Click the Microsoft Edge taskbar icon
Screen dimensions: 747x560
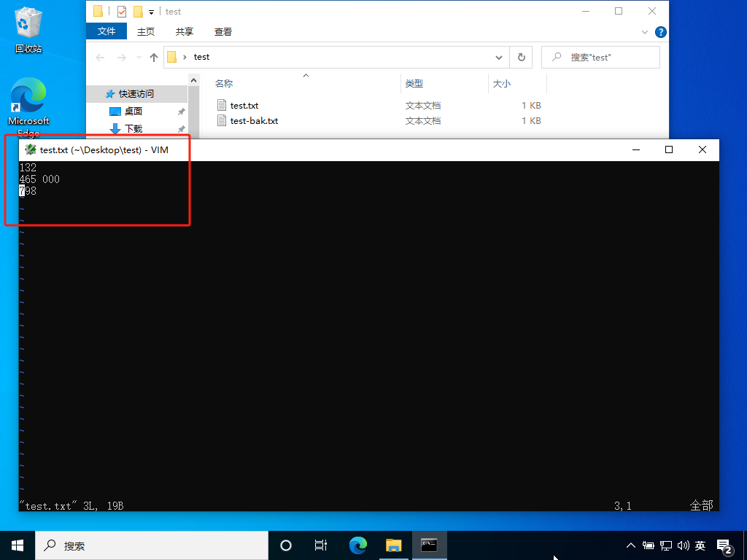(x=357, y=545)
